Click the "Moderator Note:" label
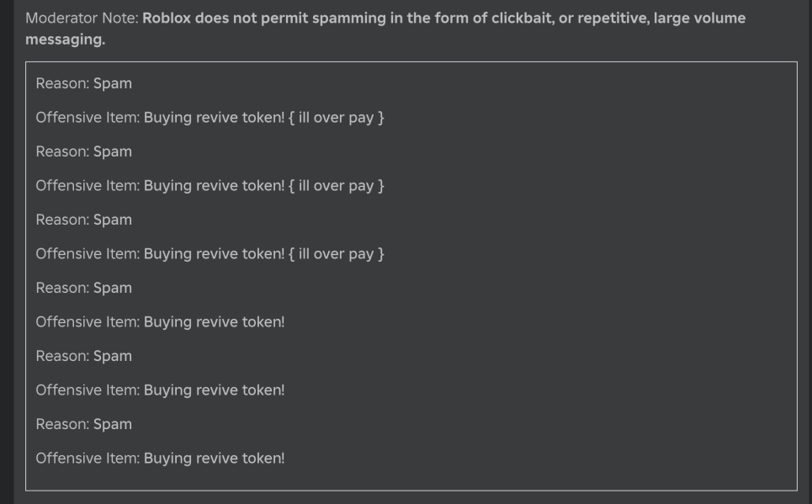This screenshot has width=812, height=504. 82,19
